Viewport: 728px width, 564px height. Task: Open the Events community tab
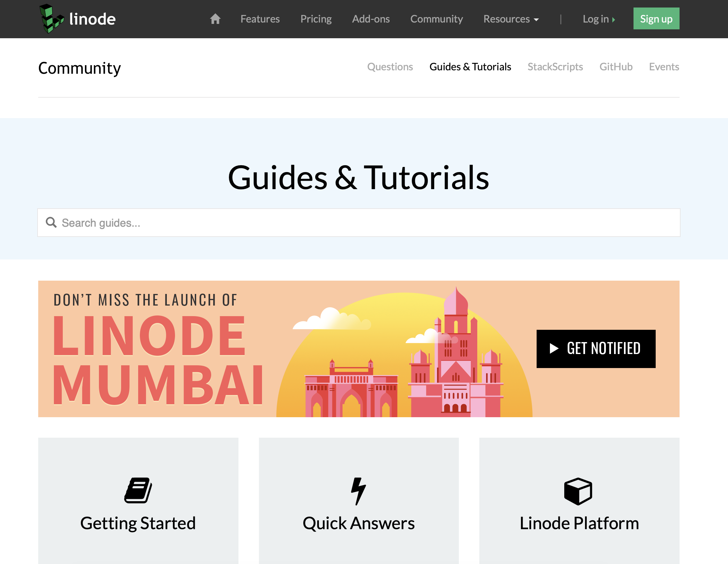pos(664,67)
